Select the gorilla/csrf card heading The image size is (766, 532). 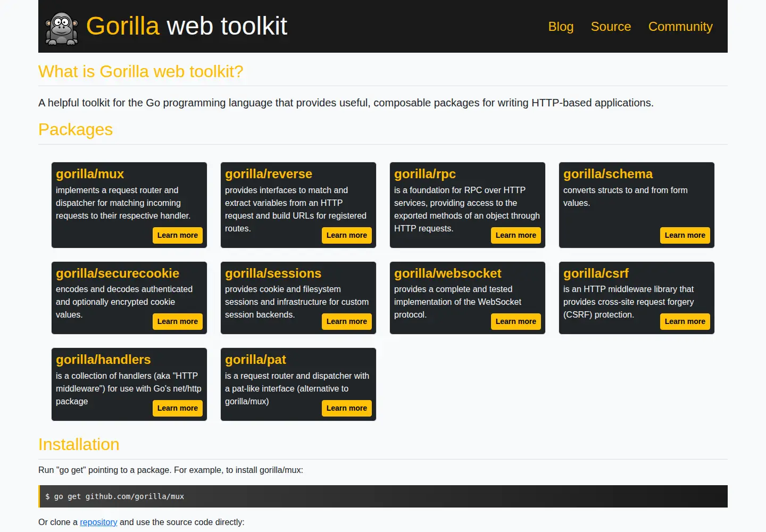tap(596, 273)
